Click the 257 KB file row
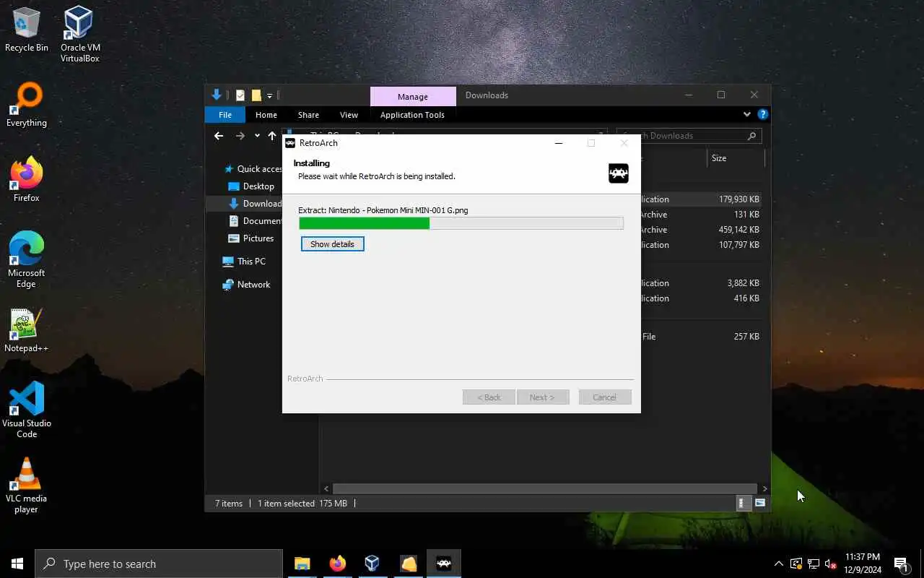The width and height of the screenshot is (924, 578). pyautogui.click(x=701, y=337)
